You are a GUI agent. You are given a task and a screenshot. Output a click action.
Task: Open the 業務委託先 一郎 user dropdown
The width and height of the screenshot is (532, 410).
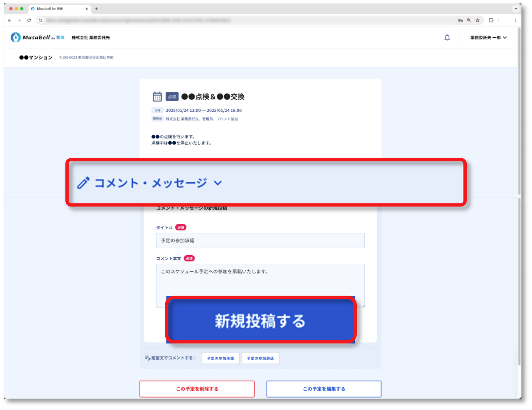(488, 38)
